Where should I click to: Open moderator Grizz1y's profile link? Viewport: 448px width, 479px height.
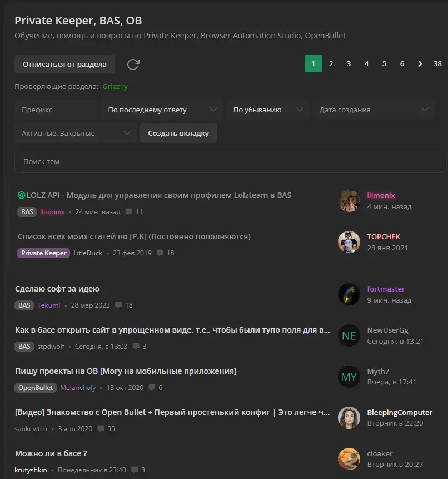[x=115, y=87]
